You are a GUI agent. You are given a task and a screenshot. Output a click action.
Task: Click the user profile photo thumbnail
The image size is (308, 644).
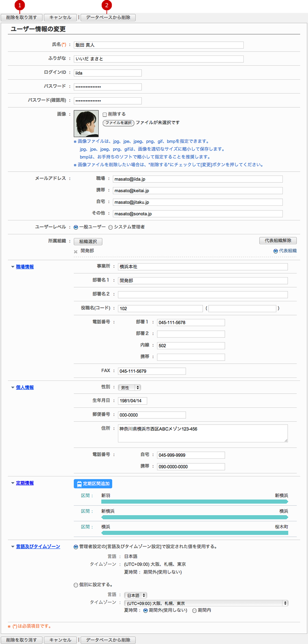[x=86, y=124]
